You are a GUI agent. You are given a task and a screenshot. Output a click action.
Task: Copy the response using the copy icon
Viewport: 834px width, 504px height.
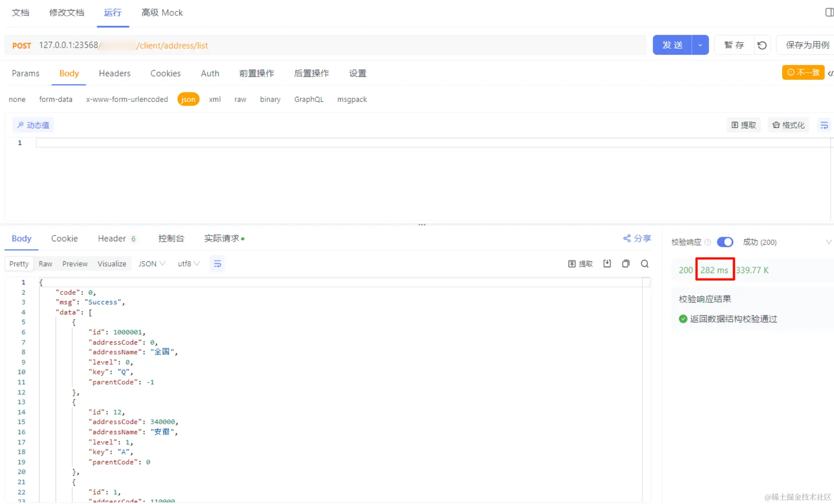(625, 263)
